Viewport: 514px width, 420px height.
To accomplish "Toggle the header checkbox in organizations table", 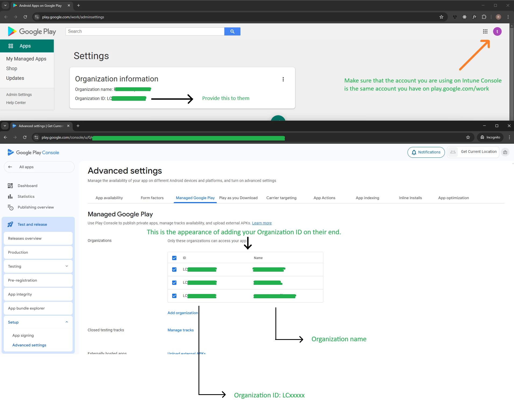I will tap(174, 258).
